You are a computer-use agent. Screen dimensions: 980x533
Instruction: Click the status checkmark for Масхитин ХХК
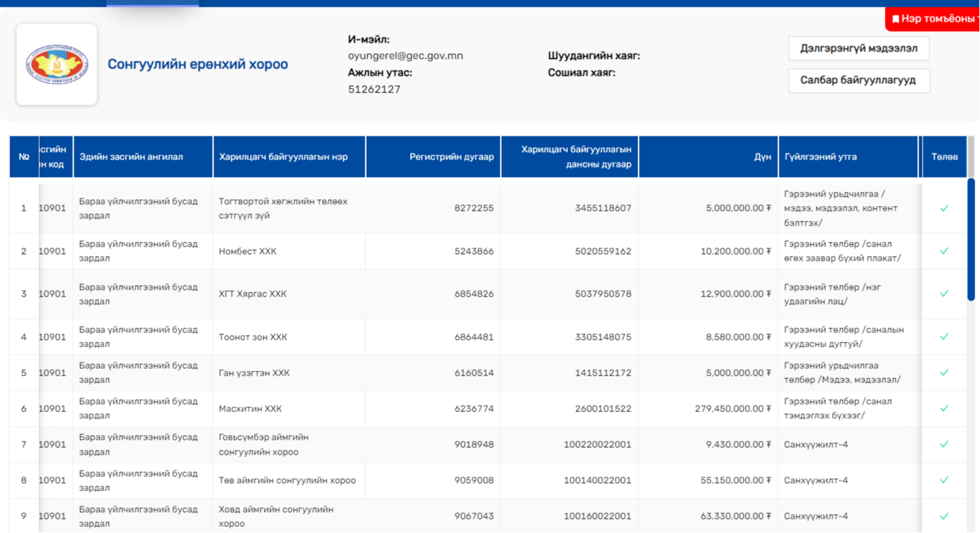944,409
